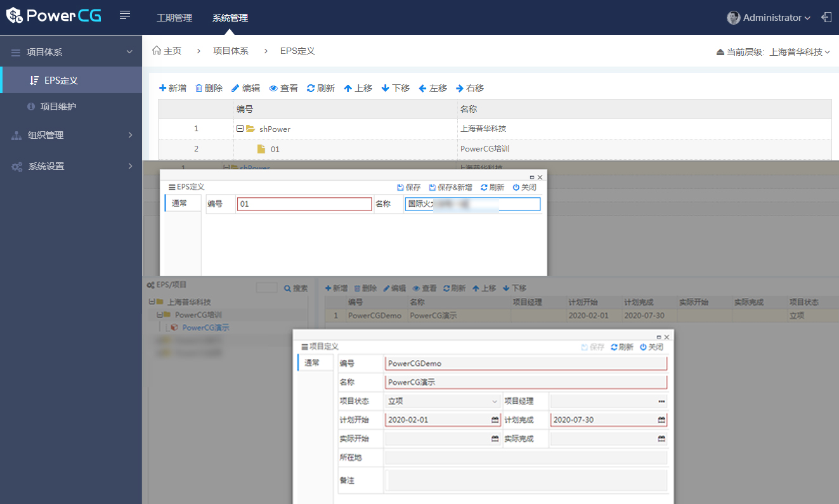Switch to 工期管理 top tab

[174, 18]
